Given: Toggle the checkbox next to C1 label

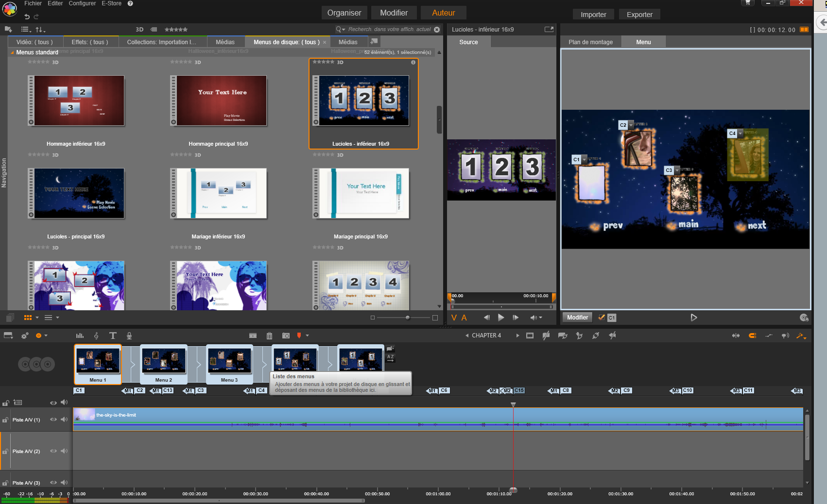Looking at the screenshot, I should tap(602, 318).
